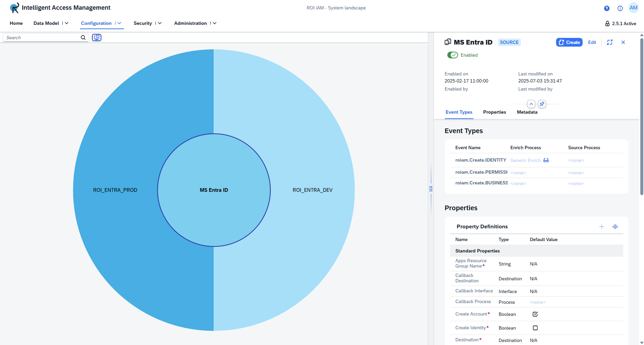Screen dimensions: 644x345
Task: Open the help question mark icon
Action: [x=607, y=8]
